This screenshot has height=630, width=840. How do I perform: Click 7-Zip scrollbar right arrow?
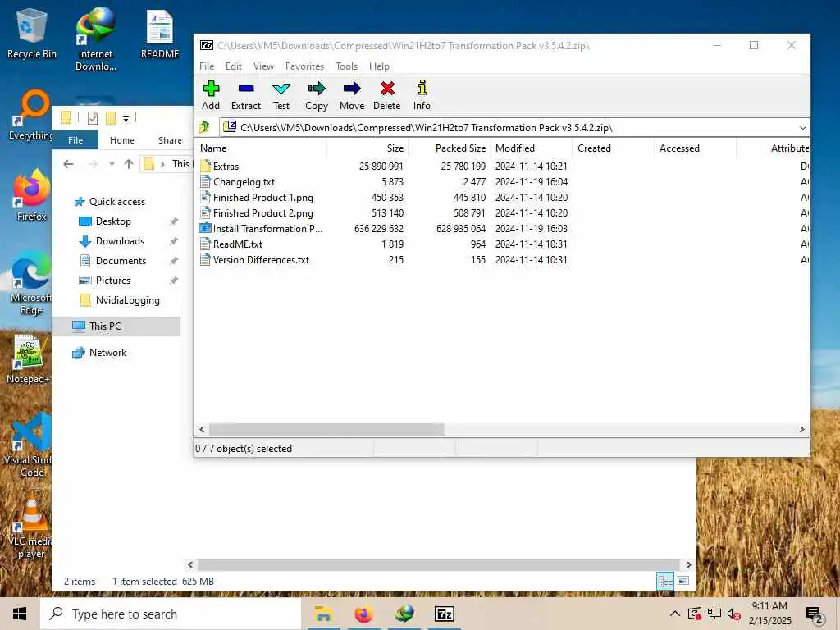coord(802,429)
